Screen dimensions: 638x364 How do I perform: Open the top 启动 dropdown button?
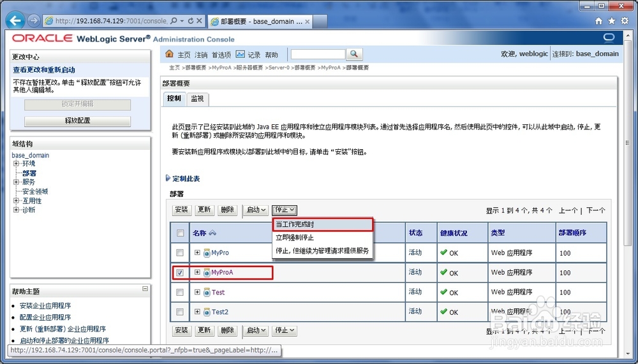pyautogui.click(x=256, y=210)
